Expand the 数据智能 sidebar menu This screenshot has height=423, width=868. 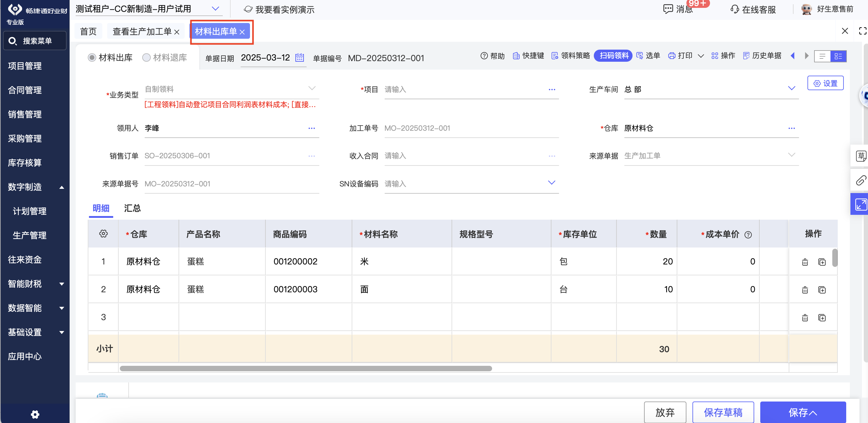pos(62,309)
